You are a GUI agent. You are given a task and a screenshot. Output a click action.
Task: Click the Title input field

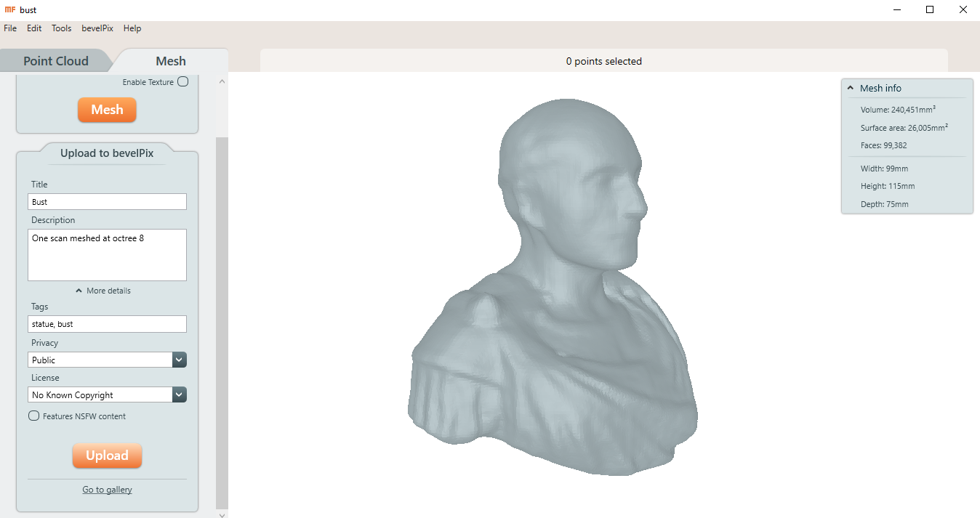tap(107, 202)
